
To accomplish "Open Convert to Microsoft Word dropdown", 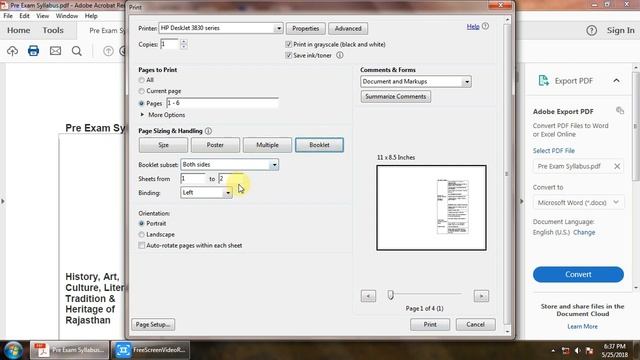I will coord(616,202).
